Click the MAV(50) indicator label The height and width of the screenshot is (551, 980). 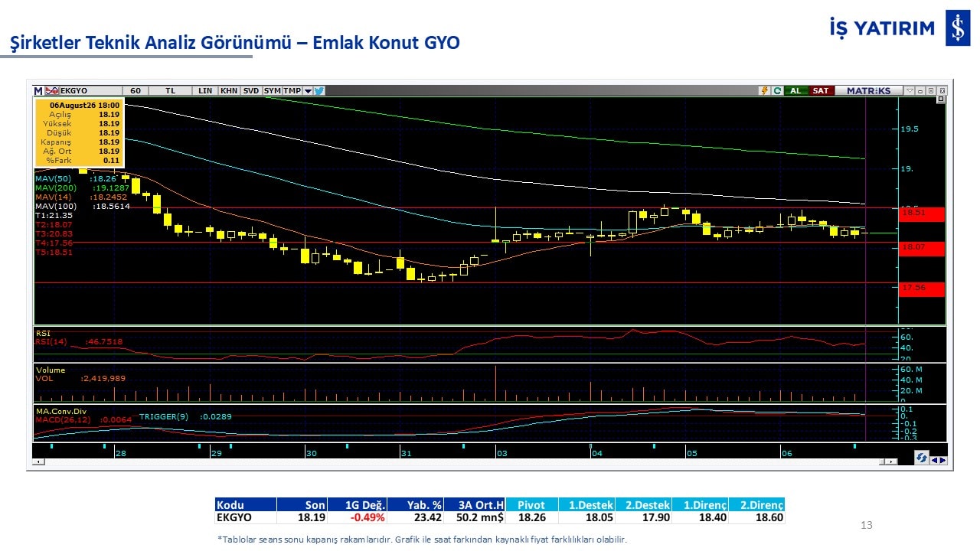pos(52,178)
